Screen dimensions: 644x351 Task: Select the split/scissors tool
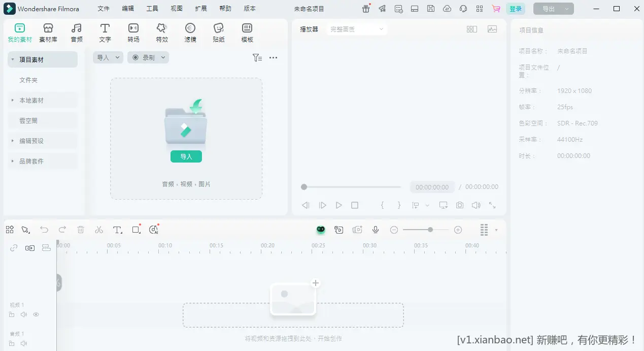coord(99,229)
